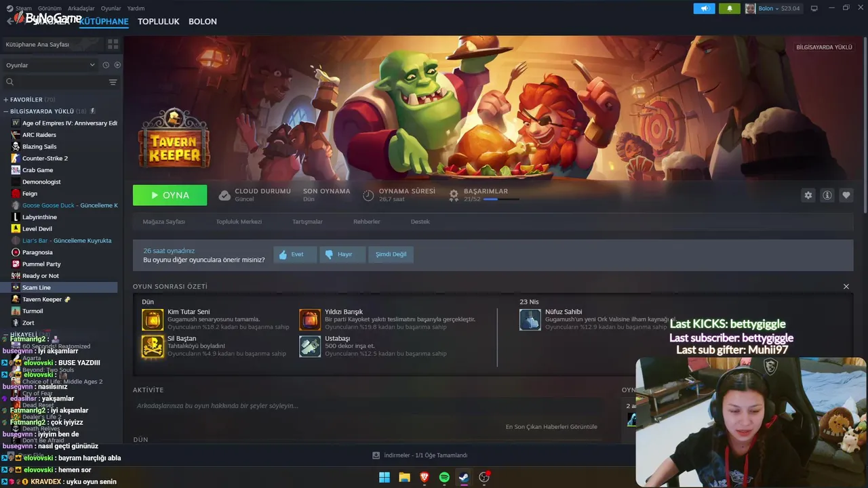
Task: Open Mağaza Sayfası tab
Action: point(163,222)
